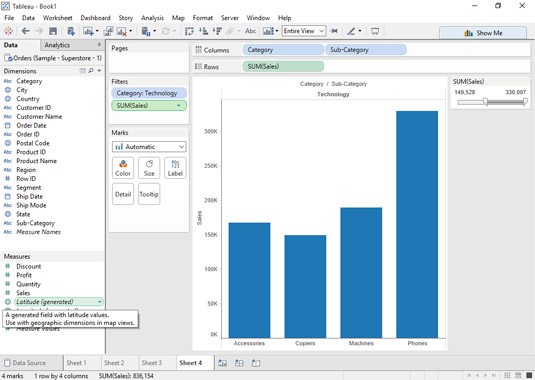This screenshot has height=380, width=535.
Task: Select the Profit measure
Action: click(24, 275)
